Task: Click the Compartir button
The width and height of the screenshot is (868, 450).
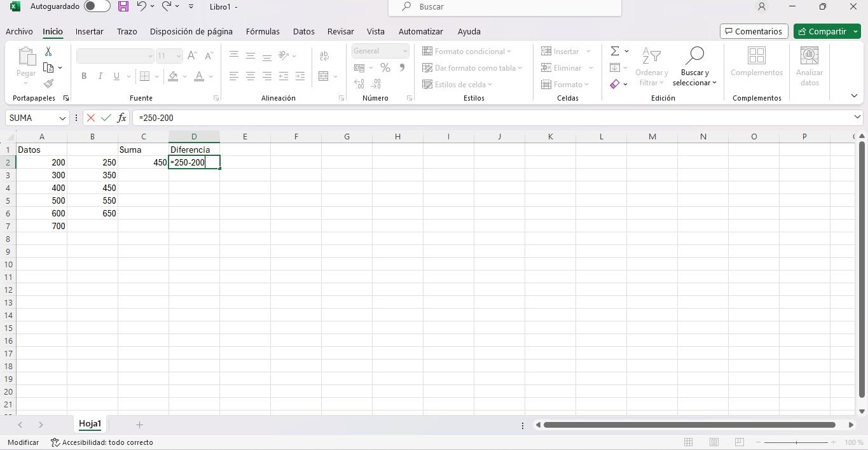Action: coord(822,31)
